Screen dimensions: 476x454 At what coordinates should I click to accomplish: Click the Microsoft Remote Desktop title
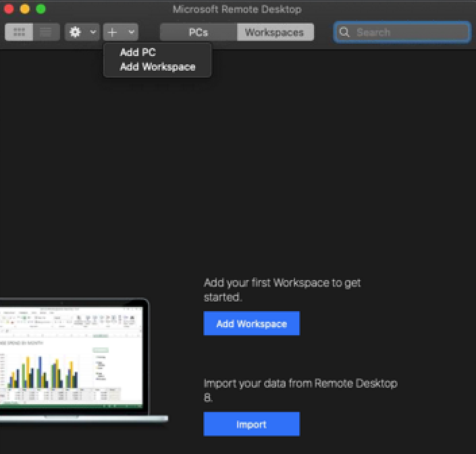237,9
